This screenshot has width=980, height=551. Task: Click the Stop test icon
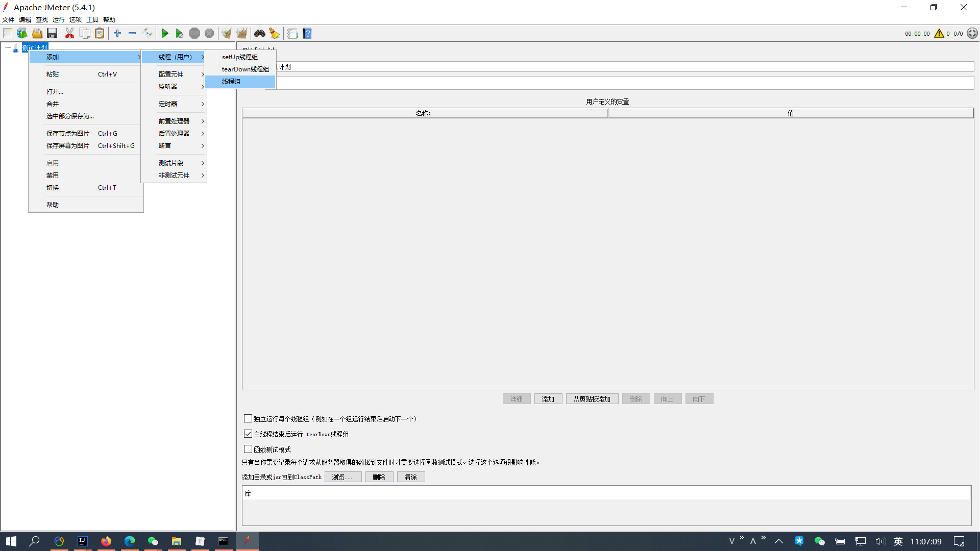tap(194, 33)
